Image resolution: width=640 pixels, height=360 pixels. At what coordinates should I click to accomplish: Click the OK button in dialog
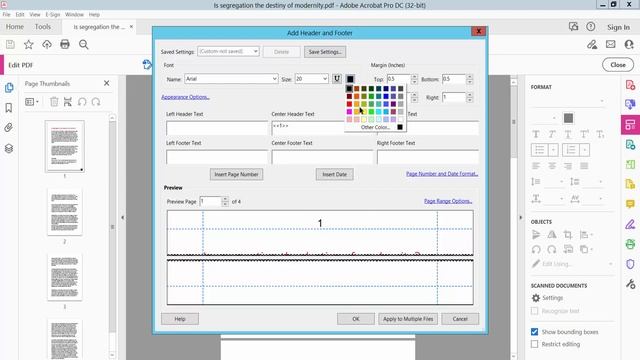pyautogui.click(x=356, y=319)
